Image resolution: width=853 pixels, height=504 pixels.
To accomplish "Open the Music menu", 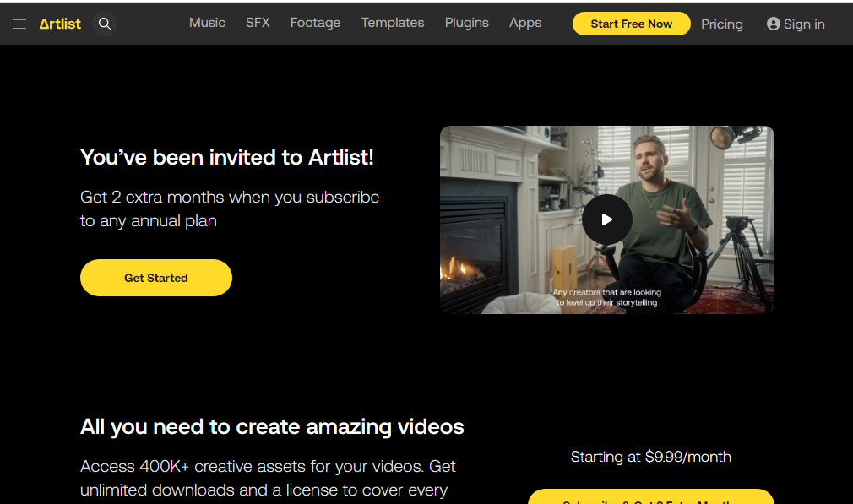I will 207,23.
